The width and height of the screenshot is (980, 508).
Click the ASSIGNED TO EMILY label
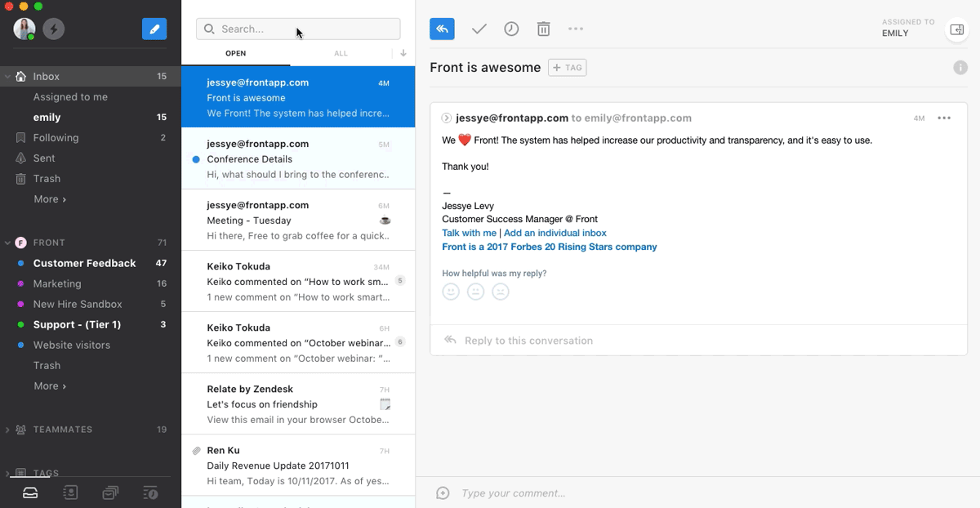point(908,29)
